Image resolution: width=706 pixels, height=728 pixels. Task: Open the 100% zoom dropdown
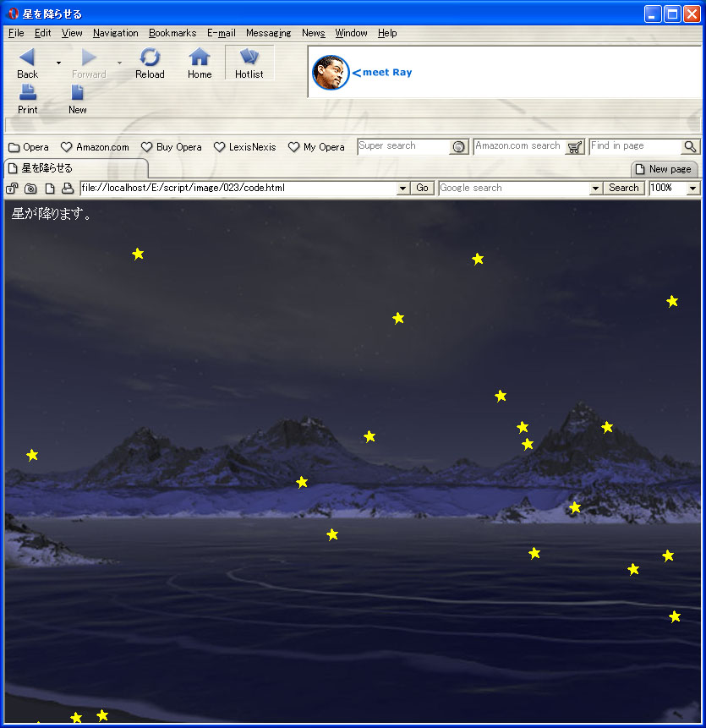(693, 188)
